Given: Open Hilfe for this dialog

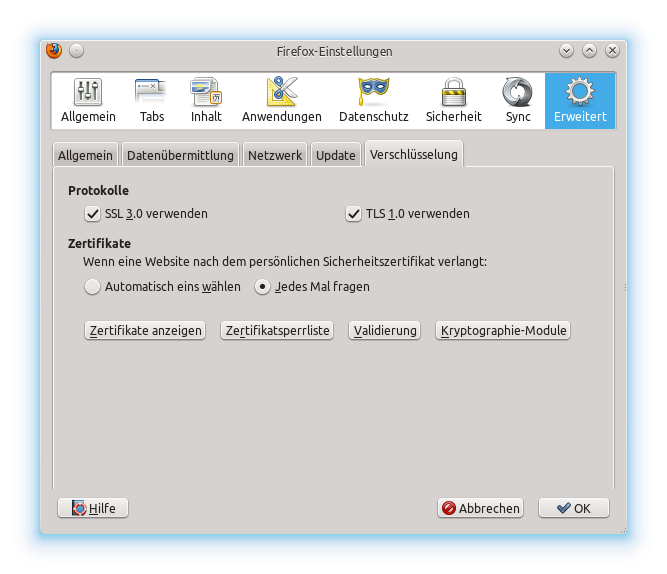Looking at the screenshot, I should pyautogui.click(x=93, y=508).
